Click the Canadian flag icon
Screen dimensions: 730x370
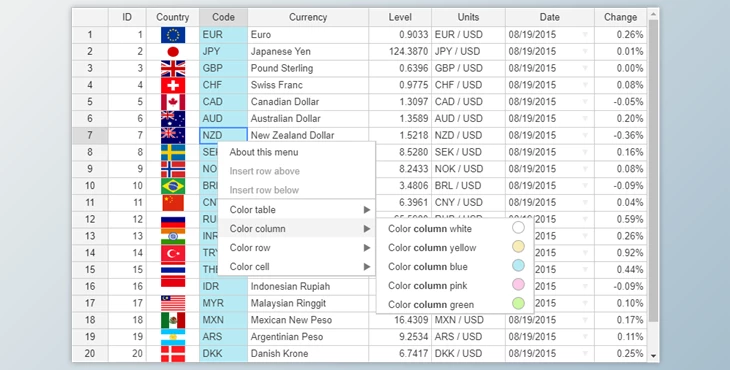(173, 102)
